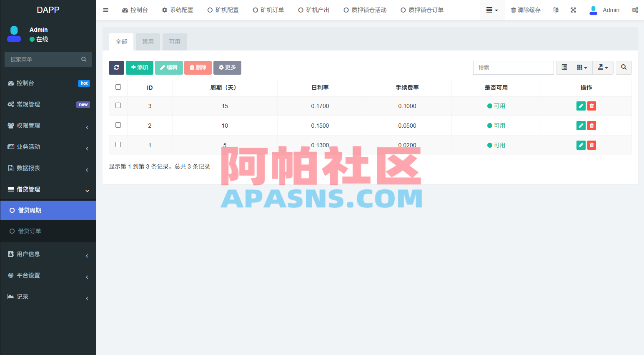Image resolution: width=644 pixels, height=355 pixels.
Task: Check the select-all header checkbox
Action: point(118,87)
